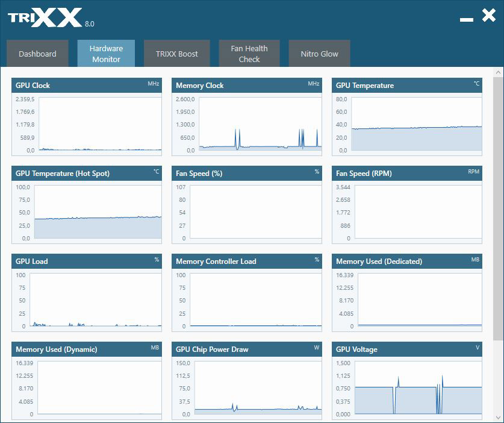The width and height of the screenshot is (504, 423).
Task: Click the 100,0 Hot Spot axis value
Action: 23,187
